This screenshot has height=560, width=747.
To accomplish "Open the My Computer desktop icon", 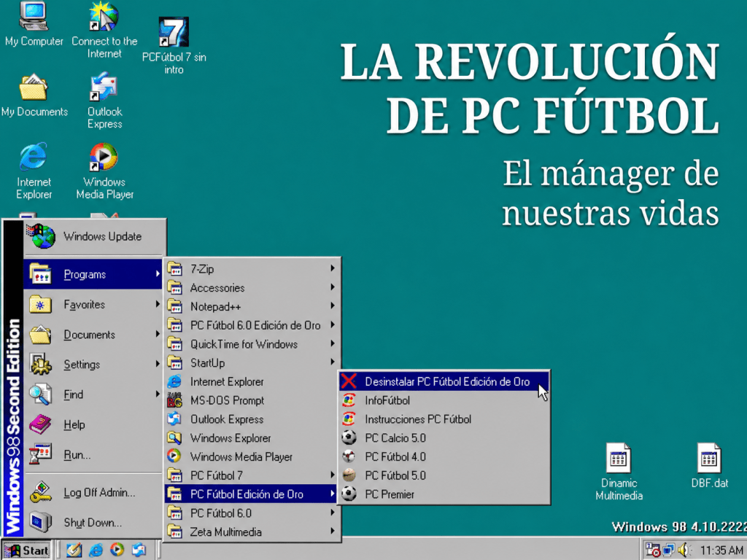I will (x=34, y=25).
